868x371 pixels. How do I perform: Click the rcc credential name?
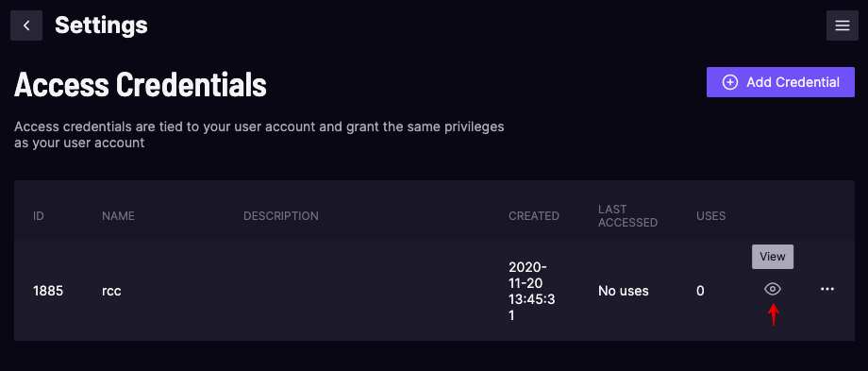click(x=111, y=292)
